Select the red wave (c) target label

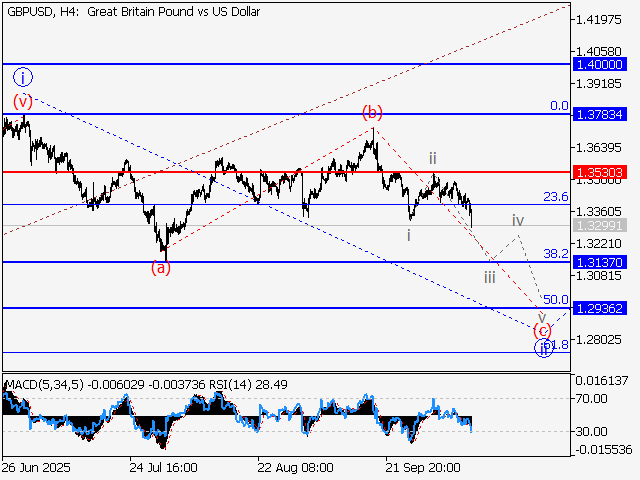tap(542, 330)
